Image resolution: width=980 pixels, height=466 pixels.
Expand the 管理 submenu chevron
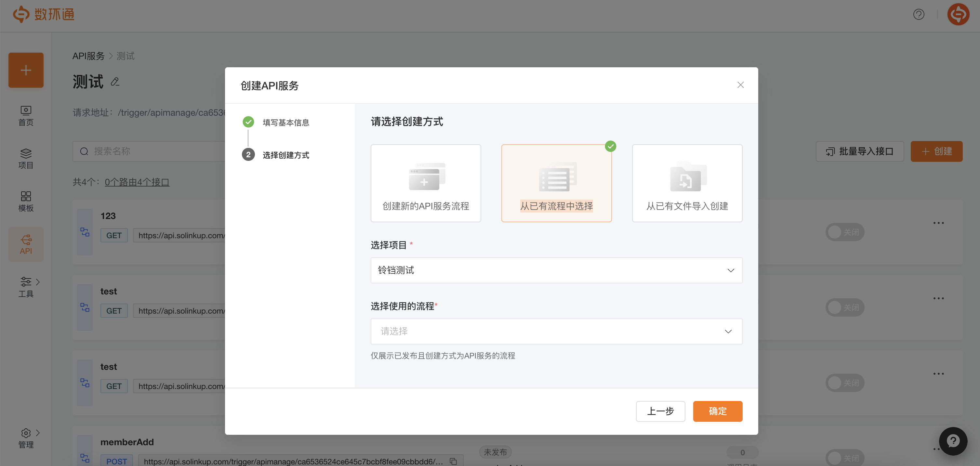[x=38, y=433]
